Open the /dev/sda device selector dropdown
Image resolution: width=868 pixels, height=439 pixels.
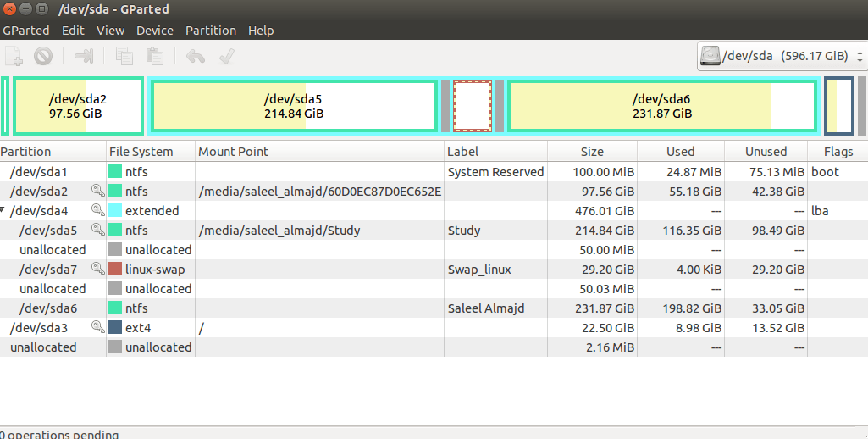[781, 57]
